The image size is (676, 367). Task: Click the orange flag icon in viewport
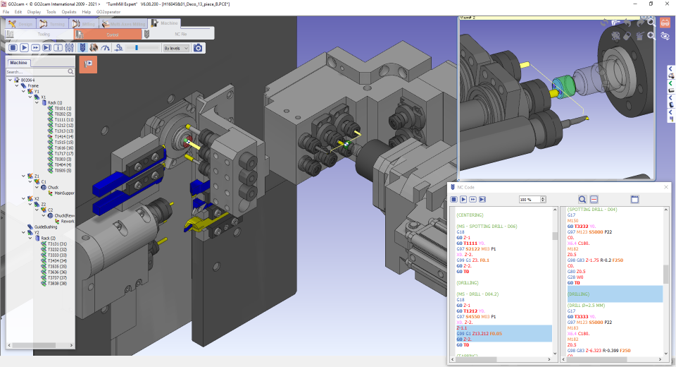(88, 64)
